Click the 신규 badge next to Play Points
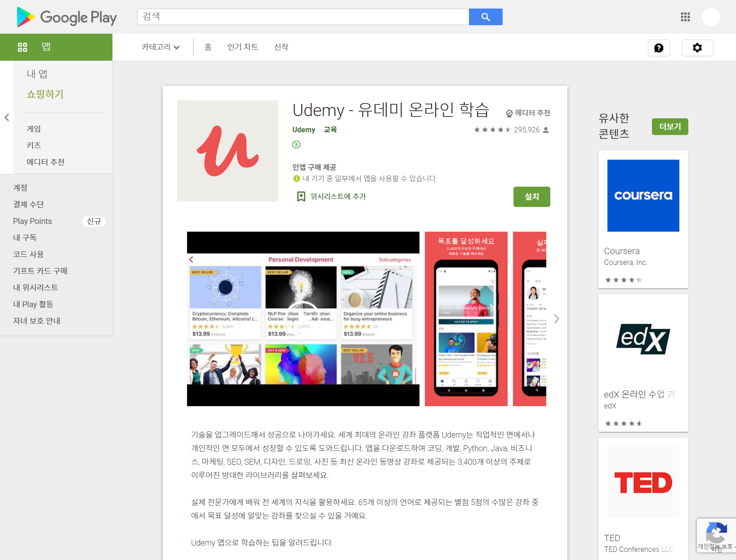The image size is (736, 560). point(94,221)
